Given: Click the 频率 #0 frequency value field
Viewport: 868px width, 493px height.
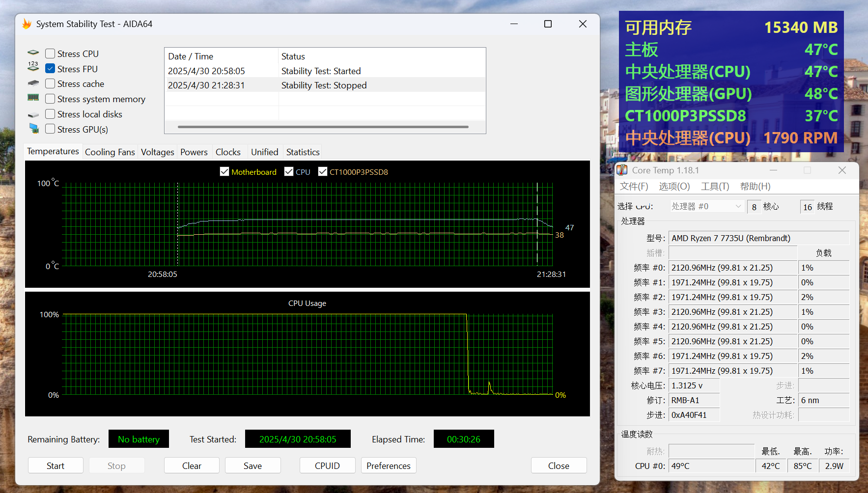Looking at the screenshot, I should [x=733, y=268].
